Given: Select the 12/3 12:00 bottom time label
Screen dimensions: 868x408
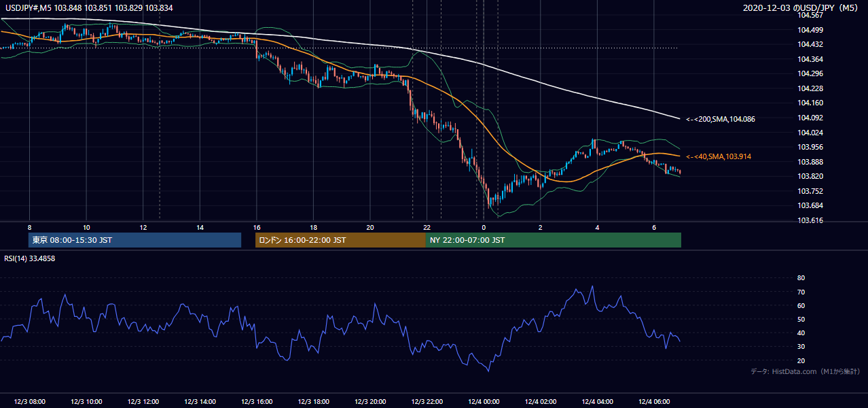Looking at the screenshot, I should (143, 402).
